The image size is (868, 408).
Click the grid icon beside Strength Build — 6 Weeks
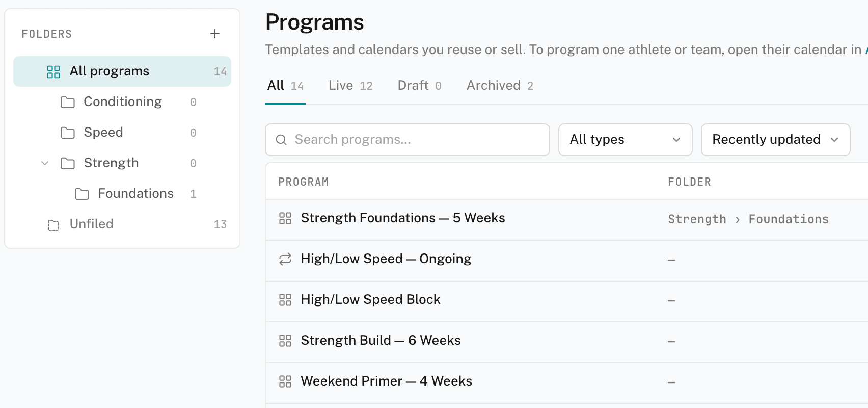point(285,341)
